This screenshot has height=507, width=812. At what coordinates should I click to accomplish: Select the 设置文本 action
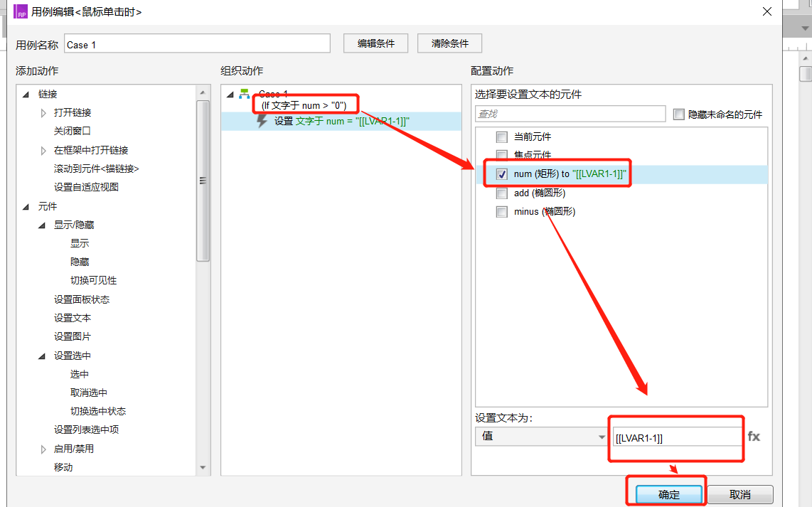72,318
